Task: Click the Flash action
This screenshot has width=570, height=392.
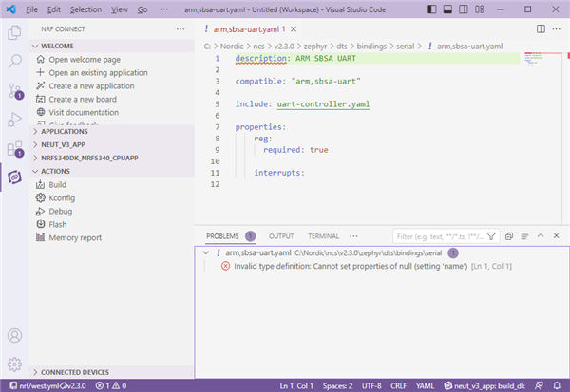Action: (58, 225)
